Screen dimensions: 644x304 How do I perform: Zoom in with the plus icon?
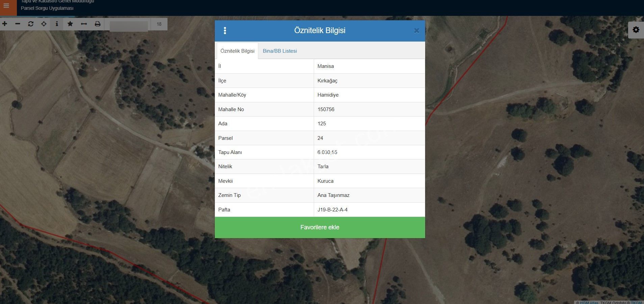pos(5,24)
